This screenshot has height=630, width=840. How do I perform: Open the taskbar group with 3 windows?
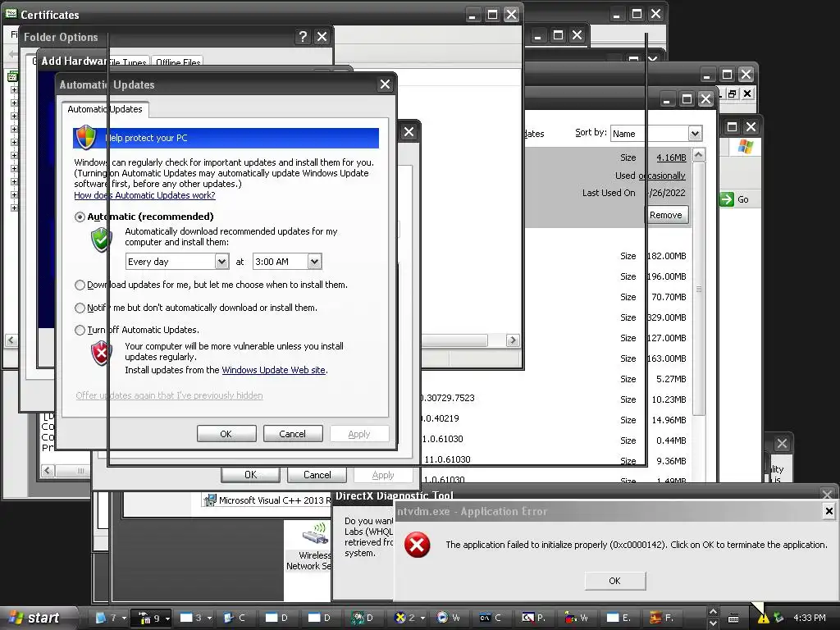(195, 618)
